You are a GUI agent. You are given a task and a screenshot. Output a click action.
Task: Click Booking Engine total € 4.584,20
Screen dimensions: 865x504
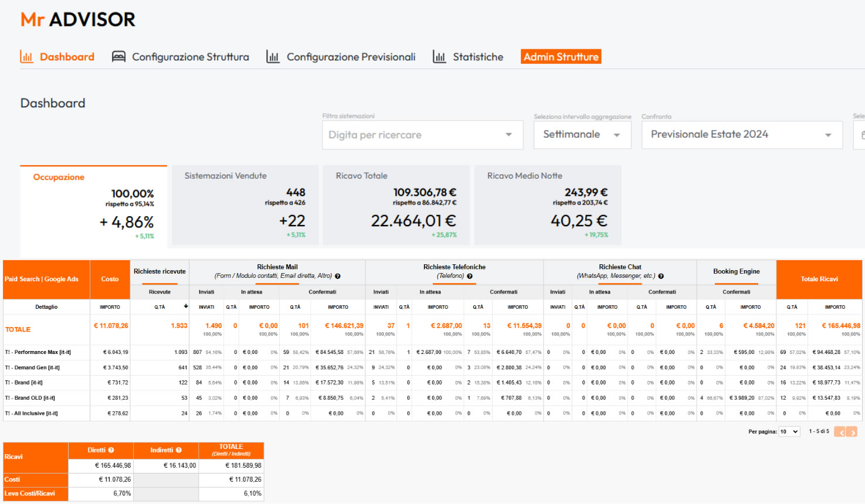click(x=759, y=326)
